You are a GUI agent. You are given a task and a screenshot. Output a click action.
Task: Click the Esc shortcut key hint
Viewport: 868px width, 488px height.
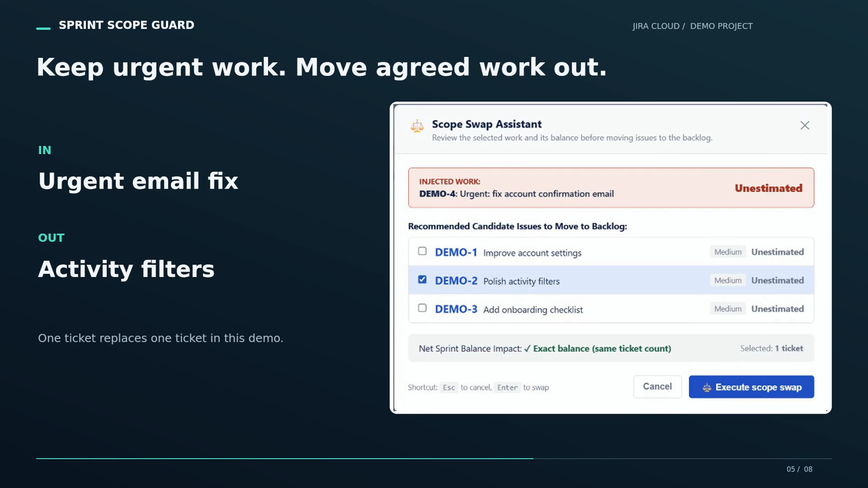(449, 387)
